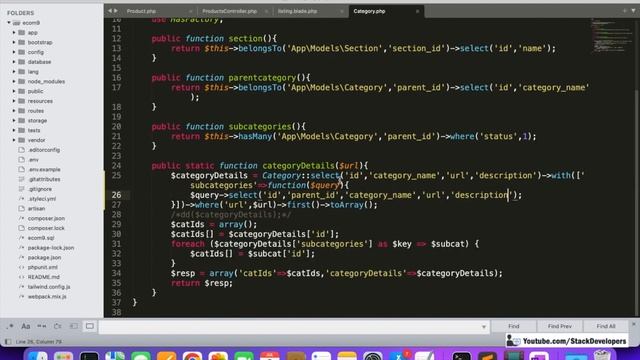Go to previous tab with left arrow
This screenshot has width=640, height=360.
tap(109, 11)
